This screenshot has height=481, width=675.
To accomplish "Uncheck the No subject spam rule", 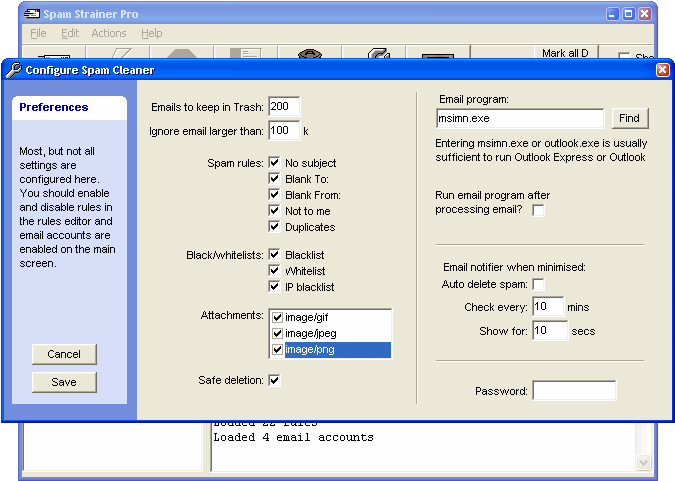I will click(x=274, y=163).
